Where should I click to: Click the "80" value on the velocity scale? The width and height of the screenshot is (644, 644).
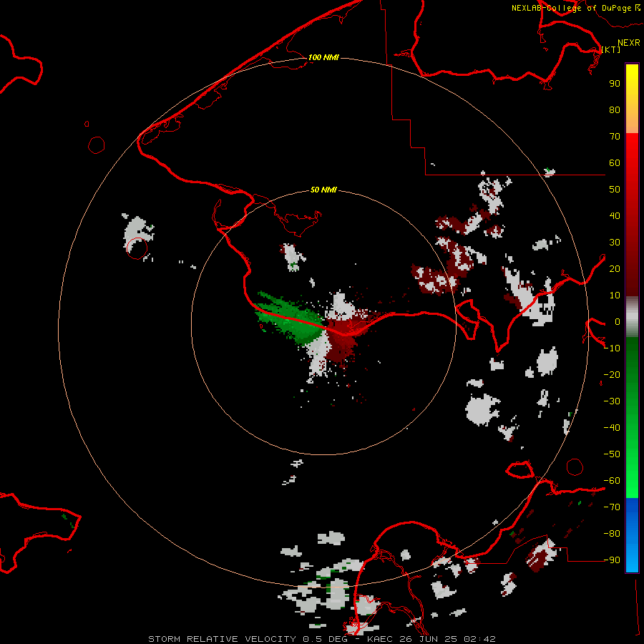tap(615, 109)
